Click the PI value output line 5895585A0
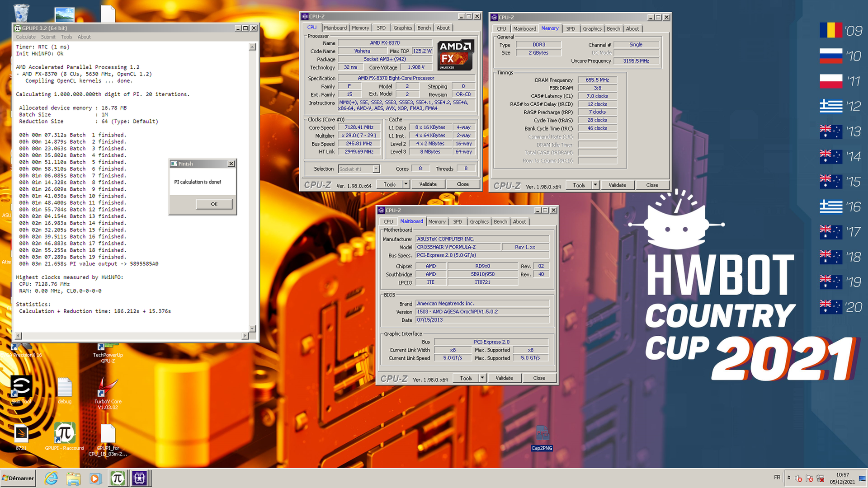Viewport: 868px width, 488px height. tap(89, 264)
